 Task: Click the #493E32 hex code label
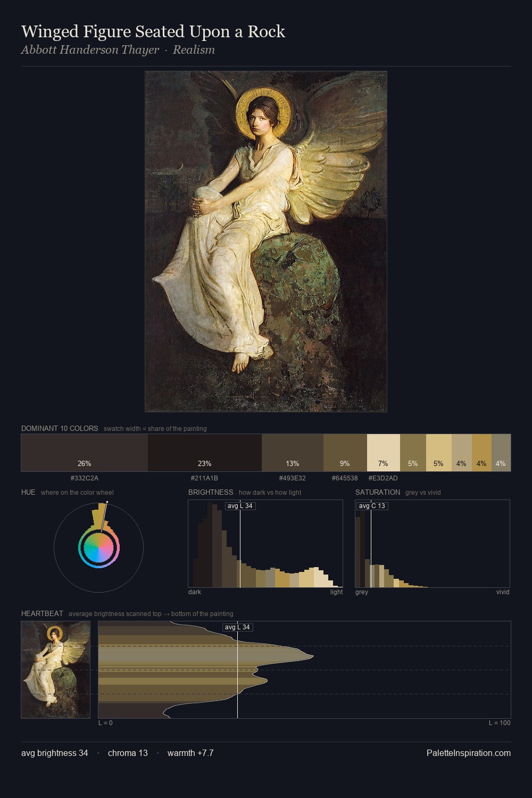pos(293,478)
